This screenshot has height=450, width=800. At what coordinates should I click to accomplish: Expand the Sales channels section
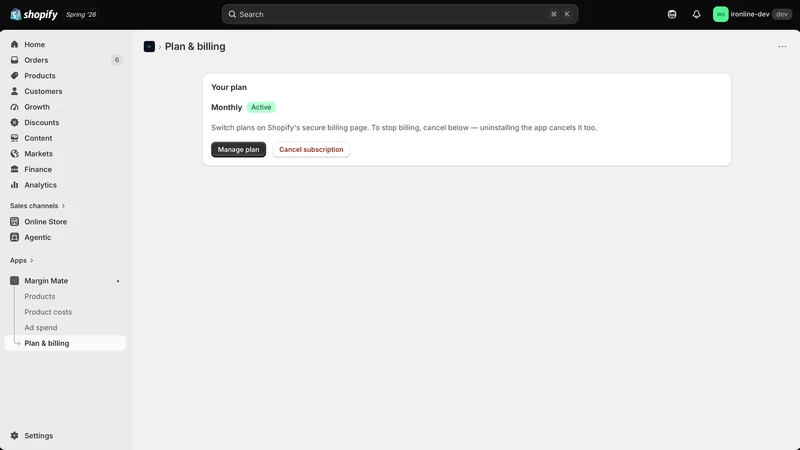pyautogui.click(x=37, y=206)
